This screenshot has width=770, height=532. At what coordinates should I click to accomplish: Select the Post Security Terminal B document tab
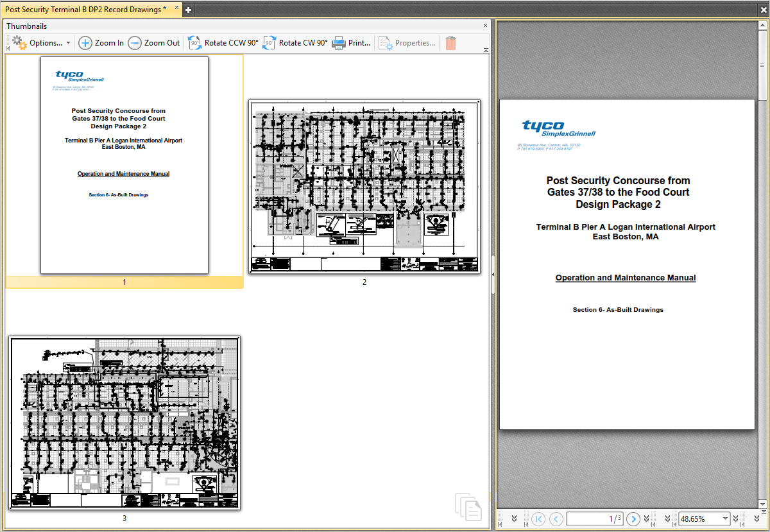(83, 9)
